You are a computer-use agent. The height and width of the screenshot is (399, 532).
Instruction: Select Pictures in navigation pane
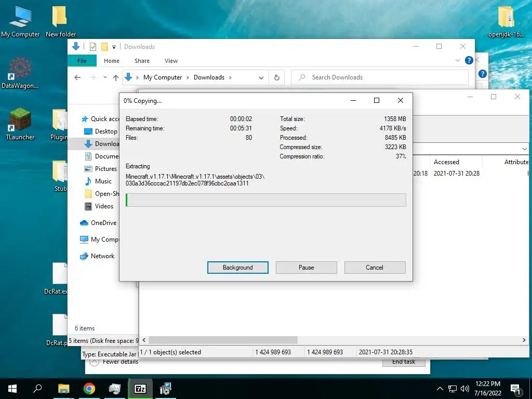point(101,169)
